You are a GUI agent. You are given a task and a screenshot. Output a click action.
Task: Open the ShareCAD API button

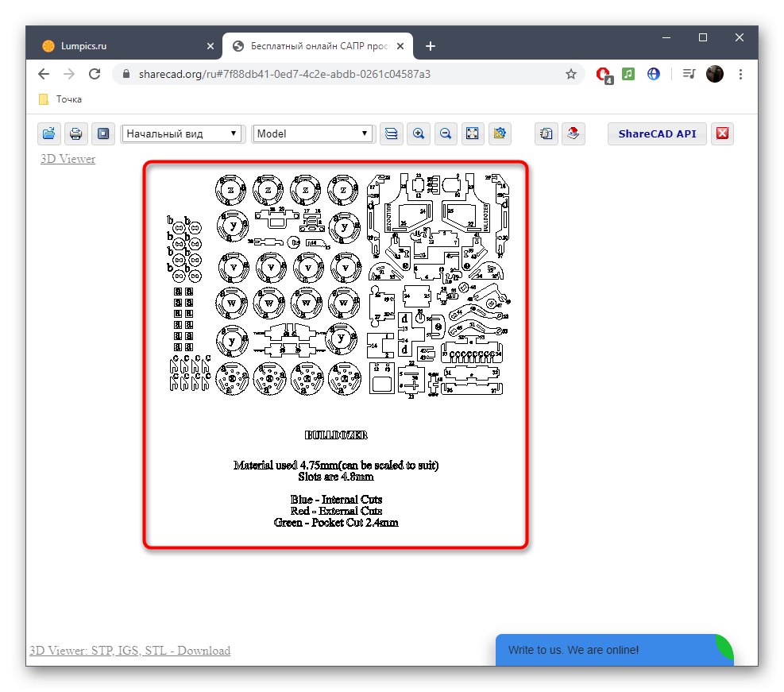657,133
